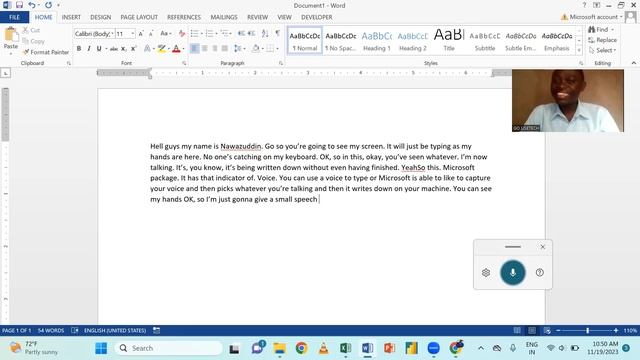This screenshot has width=640, height=360.
Task: Close the voice typing panel
Action: 542,247
